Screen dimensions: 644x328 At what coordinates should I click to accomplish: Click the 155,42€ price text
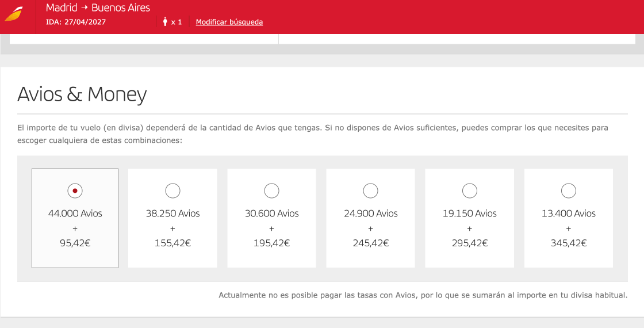point(172,243)
